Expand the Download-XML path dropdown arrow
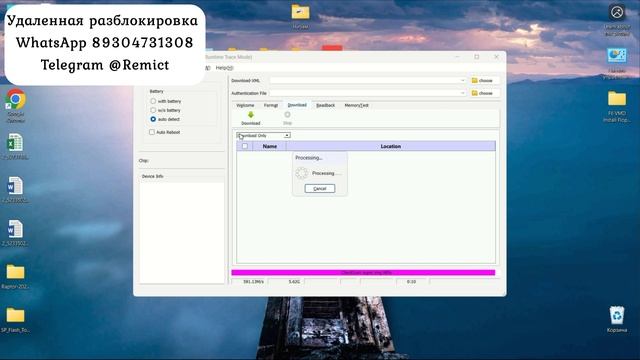The height and width of the screenshot is (360, 640). pos(462,80)
